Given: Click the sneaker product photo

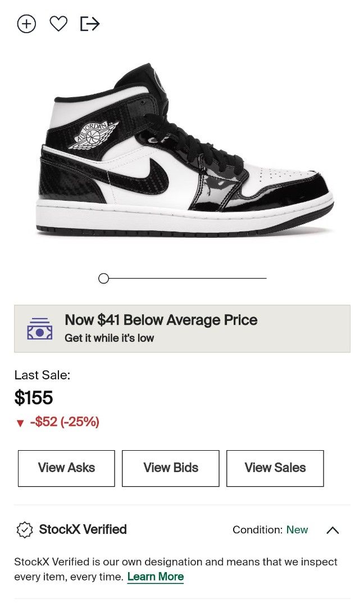Looking at the screenshot, I should pyautogui.click(x=182, y=157).
